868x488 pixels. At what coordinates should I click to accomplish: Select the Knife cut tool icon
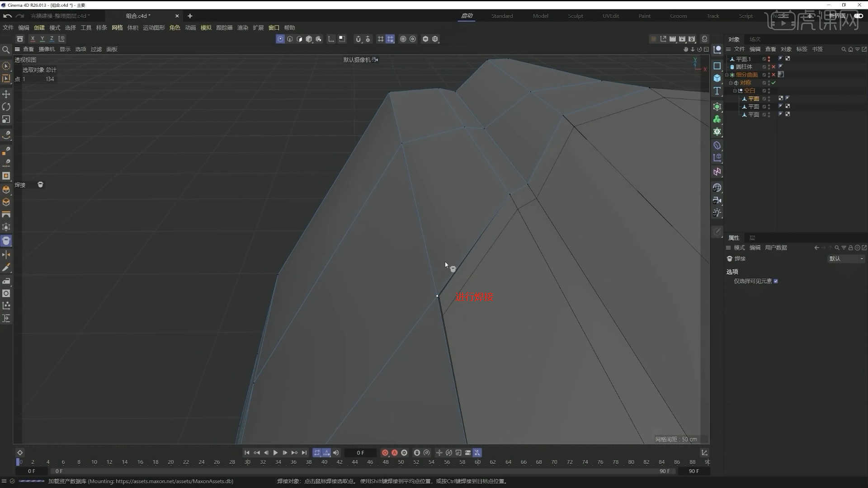coord(6,268)
